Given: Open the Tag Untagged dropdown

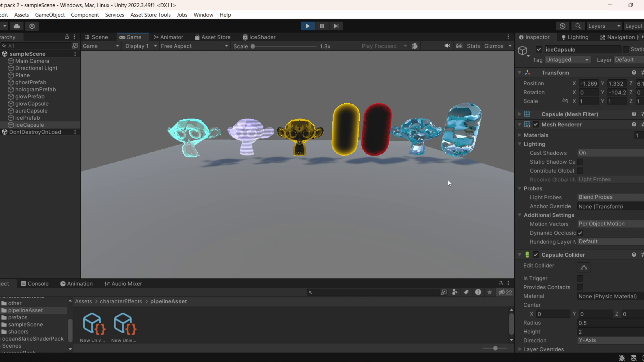Looking at the screenshot, I should [568, 60].
